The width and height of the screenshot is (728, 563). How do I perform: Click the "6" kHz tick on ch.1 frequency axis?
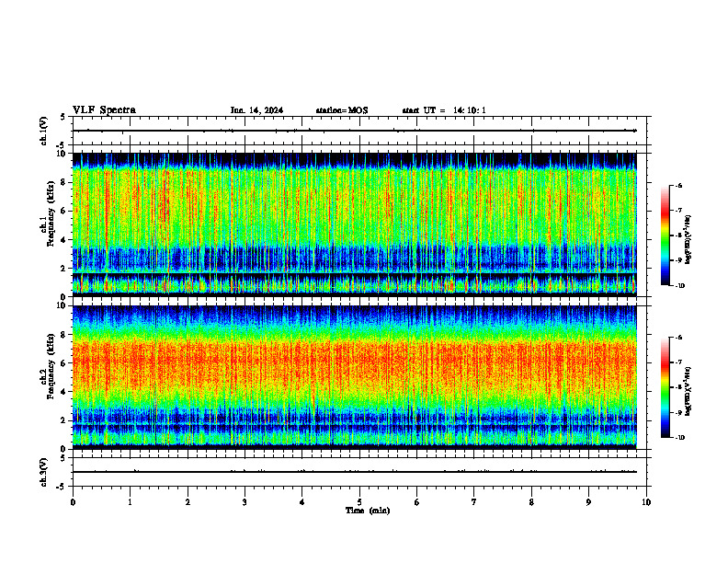coord(63,211)
